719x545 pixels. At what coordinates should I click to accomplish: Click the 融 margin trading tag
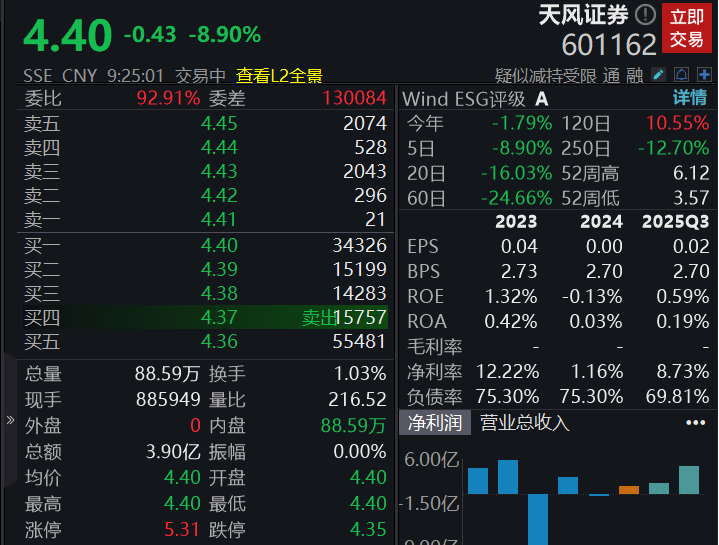pos(635,75)
